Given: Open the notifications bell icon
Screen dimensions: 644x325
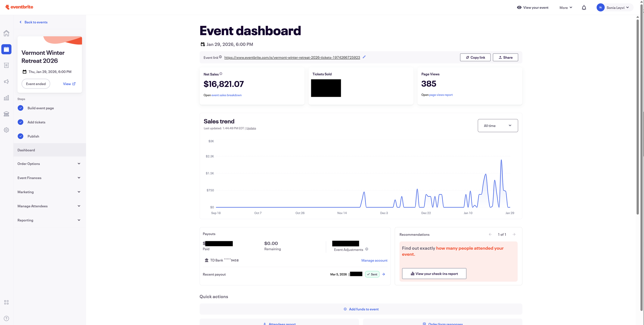Looking at the screenshot, I should (x=584, y=8).
